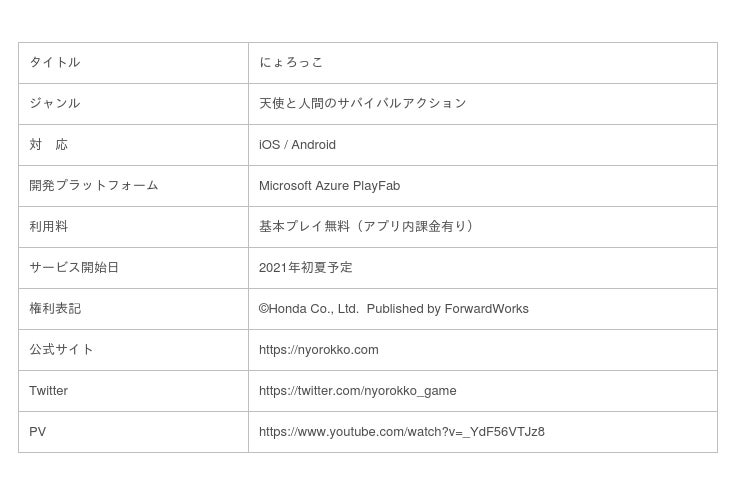This screenshot has width=740, height=493.
Task: Open the YouTube PV watch link
Action: click(401, 432)
